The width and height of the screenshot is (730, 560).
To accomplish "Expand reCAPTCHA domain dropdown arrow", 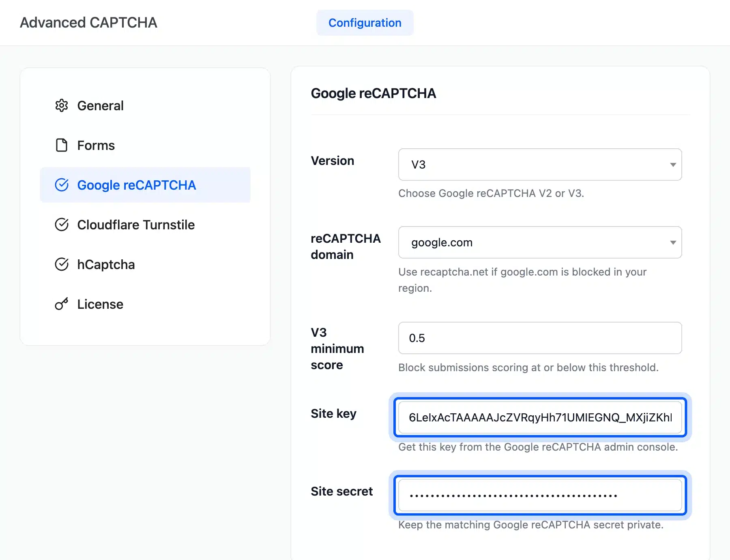I will (673, 242).
